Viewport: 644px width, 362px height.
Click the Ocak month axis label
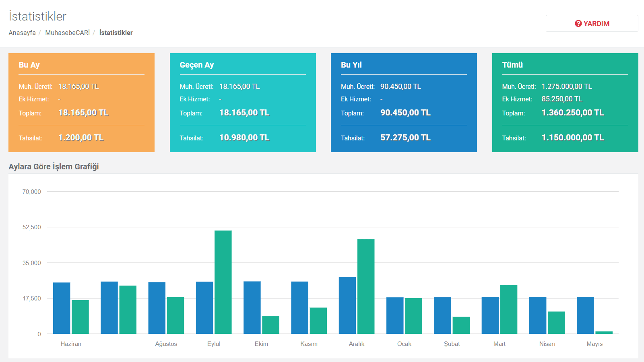(x=404, y=344)
